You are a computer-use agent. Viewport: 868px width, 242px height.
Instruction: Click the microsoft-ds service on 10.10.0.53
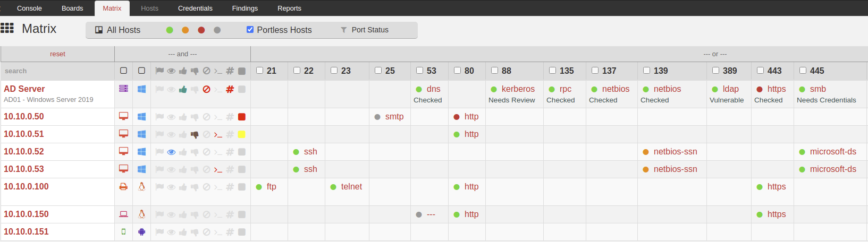tap(833, 169)
